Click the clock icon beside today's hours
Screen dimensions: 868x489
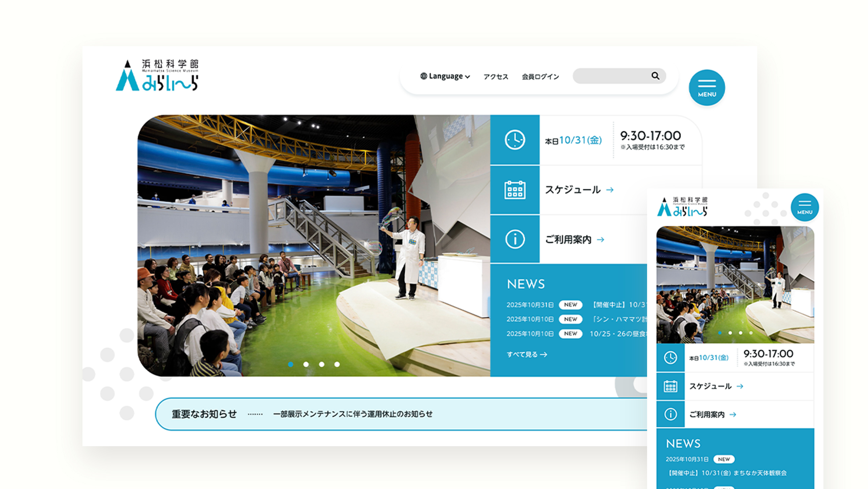[514, 140]
